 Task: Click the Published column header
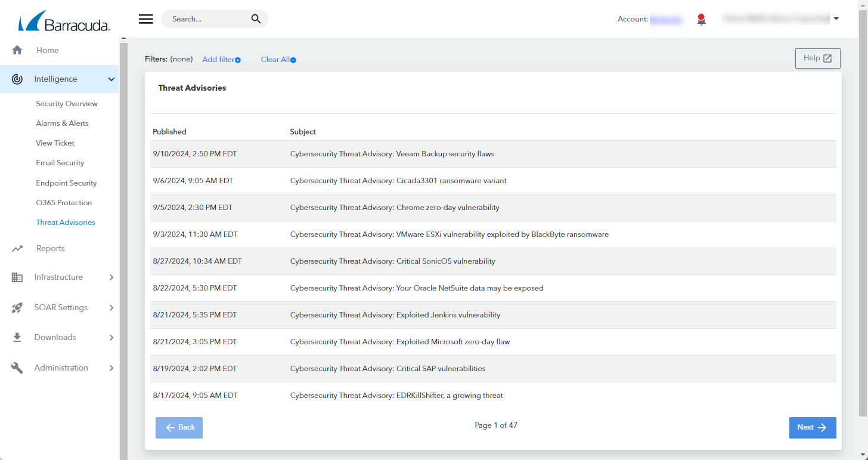[169, 132]
